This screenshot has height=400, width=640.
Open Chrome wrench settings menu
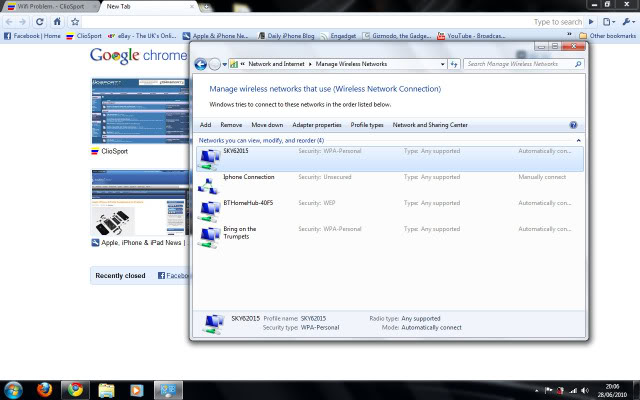coord(628,22)
